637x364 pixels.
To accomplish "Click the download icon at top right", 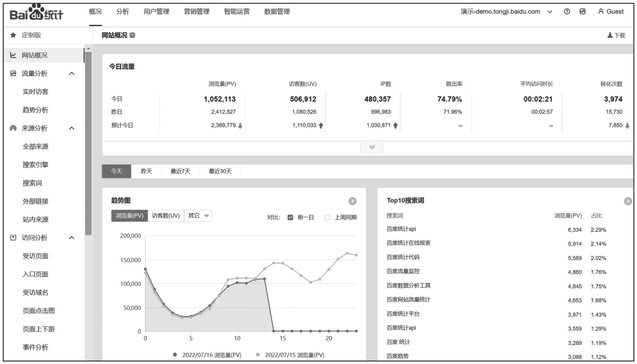I will 610,35.
